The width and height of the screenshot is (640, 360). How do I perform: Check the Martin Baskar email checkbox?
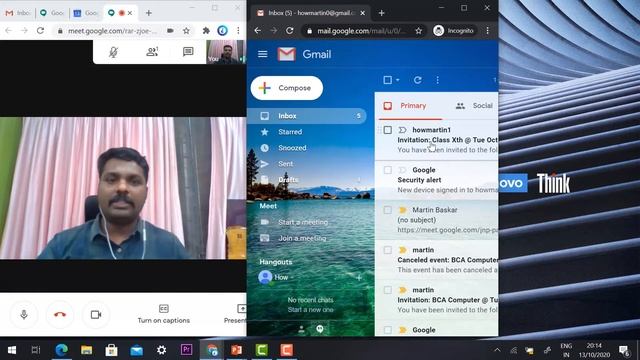(388, 210)
